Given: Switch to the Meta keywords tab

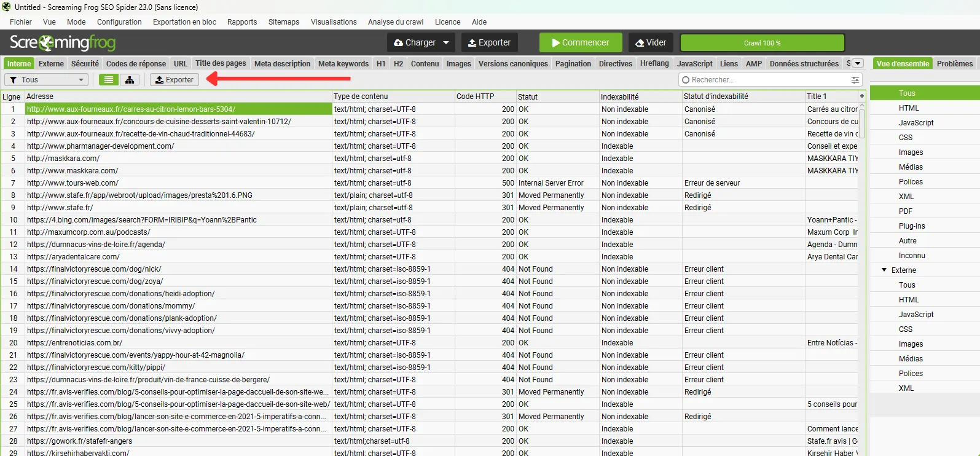Looking at the screenshot, I should [343, 63].
